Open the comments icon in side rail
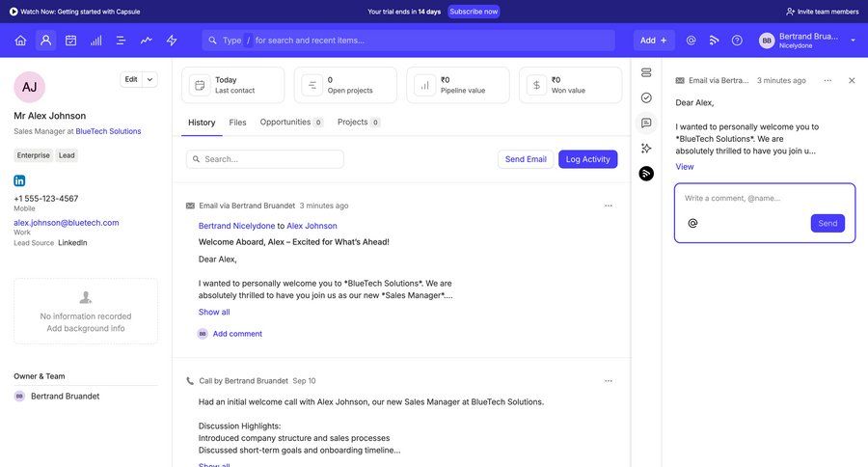The width and height of the screenshot is (868, 467). point(646,123)
